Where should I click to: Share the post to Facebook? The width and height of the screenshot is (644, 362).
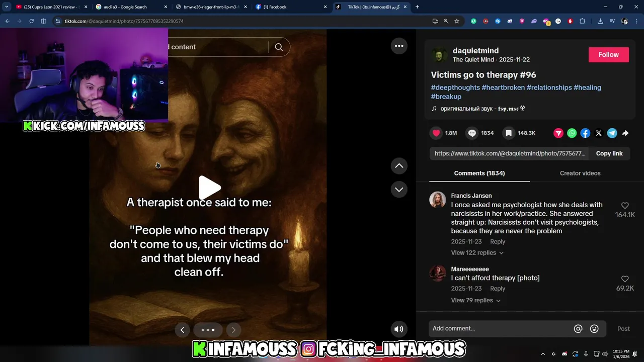pos(585,133)
